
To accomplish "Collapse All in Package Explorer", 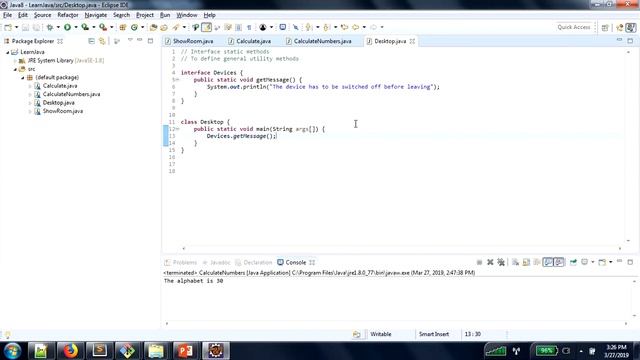I will 91,41.
